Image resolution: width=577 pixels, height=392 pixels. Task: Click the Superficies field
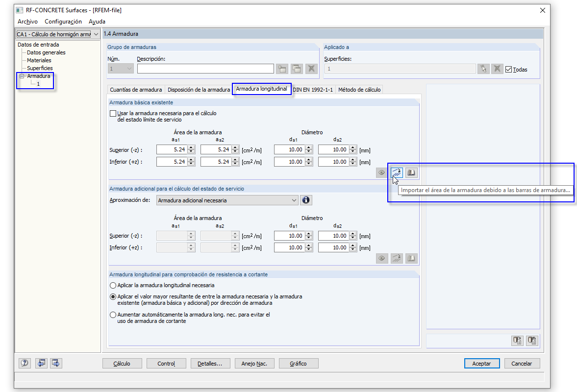400,69
